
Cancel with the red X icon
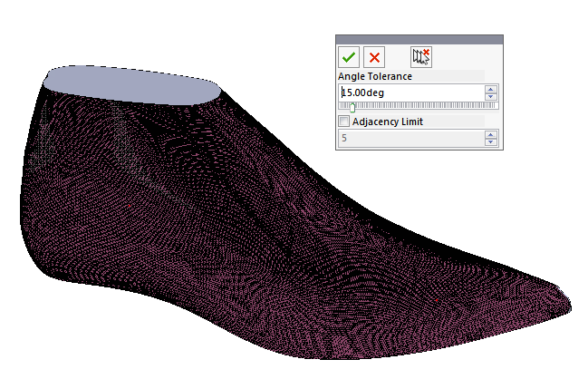click(x=374, y=57)
